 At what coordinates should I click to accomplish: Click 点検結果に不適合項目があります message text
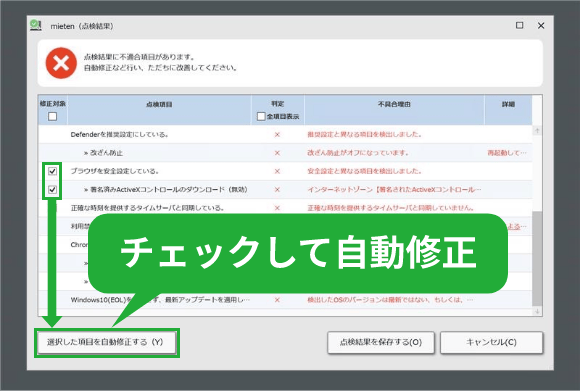[139, 57]
